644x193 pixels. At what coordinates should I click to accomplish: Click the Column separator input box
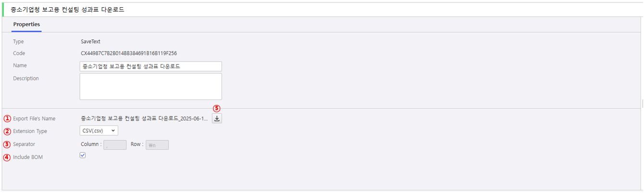coord(115,145)
